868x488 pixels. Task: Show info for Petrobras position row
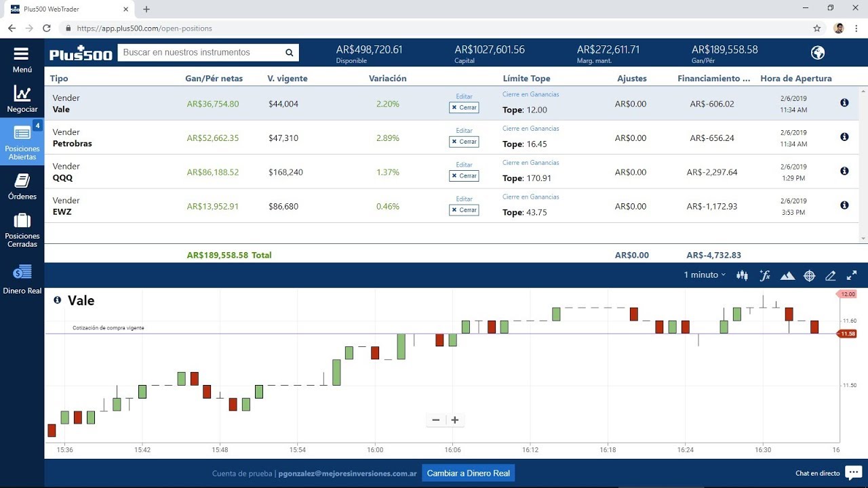click(x=844, y=136)
